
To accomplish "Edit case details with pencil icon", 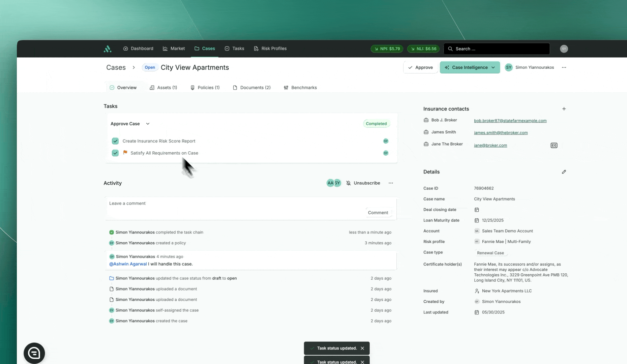I will pyautogui.click(x=564, y=172).
